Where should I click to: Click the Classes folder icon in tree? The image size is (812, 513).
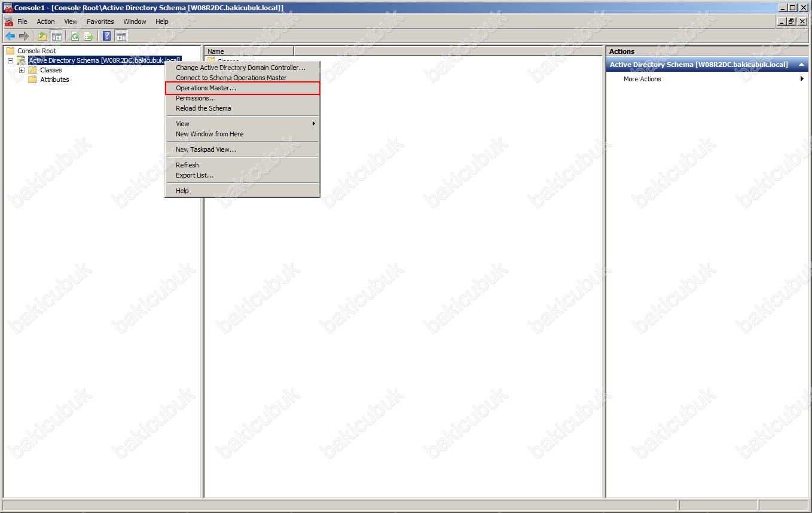point(32,70)
